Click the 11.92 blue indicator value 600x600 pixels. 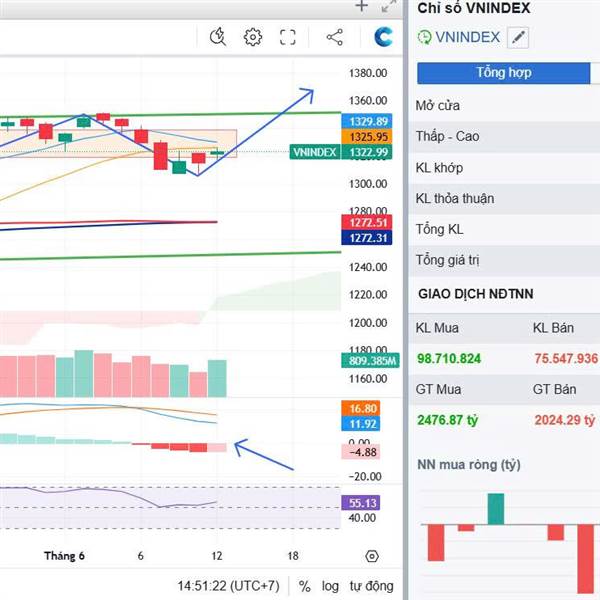point(360,424)
